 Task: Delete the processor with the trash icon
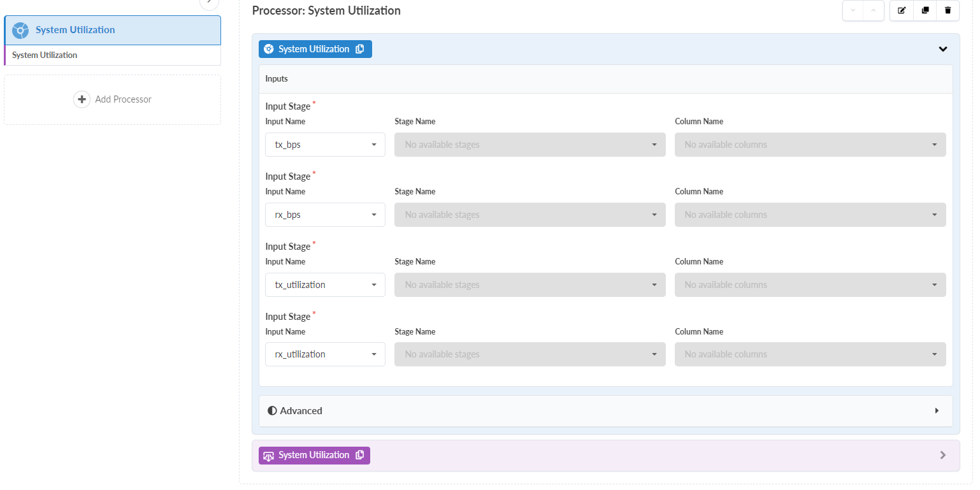coord(948,10)
